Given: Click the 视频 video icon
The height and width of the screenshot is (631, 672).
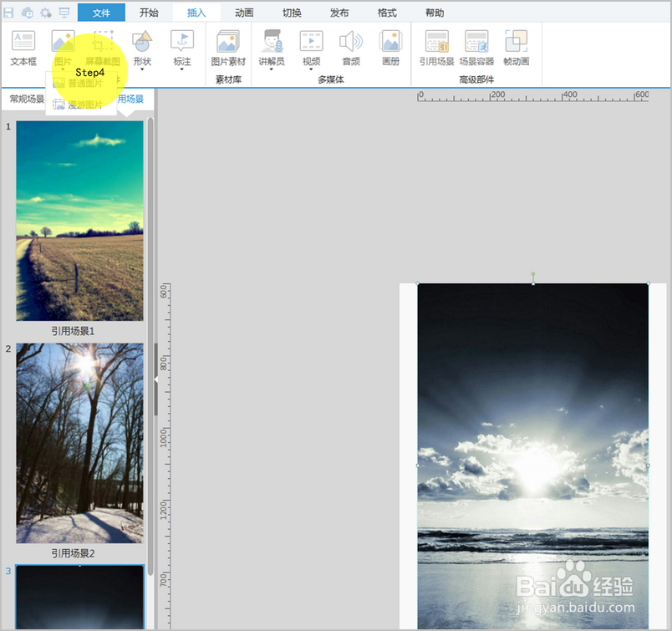Looking at the screenshot, I should 311,41.
